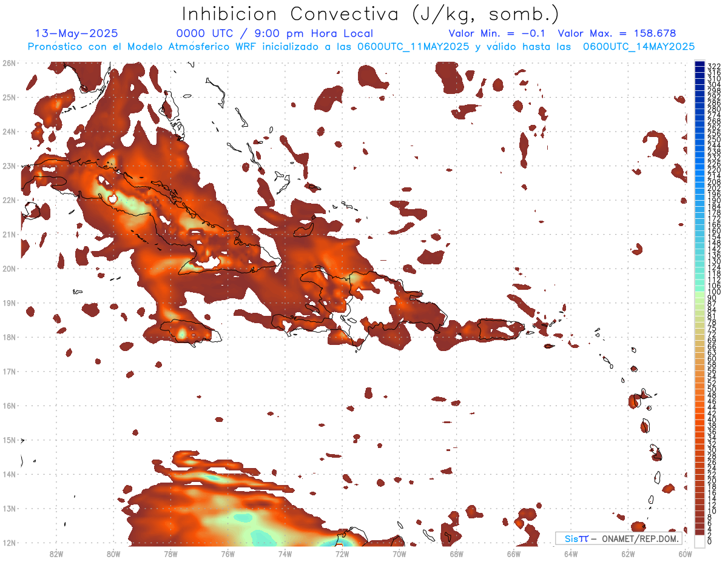Screen dimensions: 728x562
Task: Click the time '0000 UTC / 9:00 pm Hora Local'
Action: 275,33
